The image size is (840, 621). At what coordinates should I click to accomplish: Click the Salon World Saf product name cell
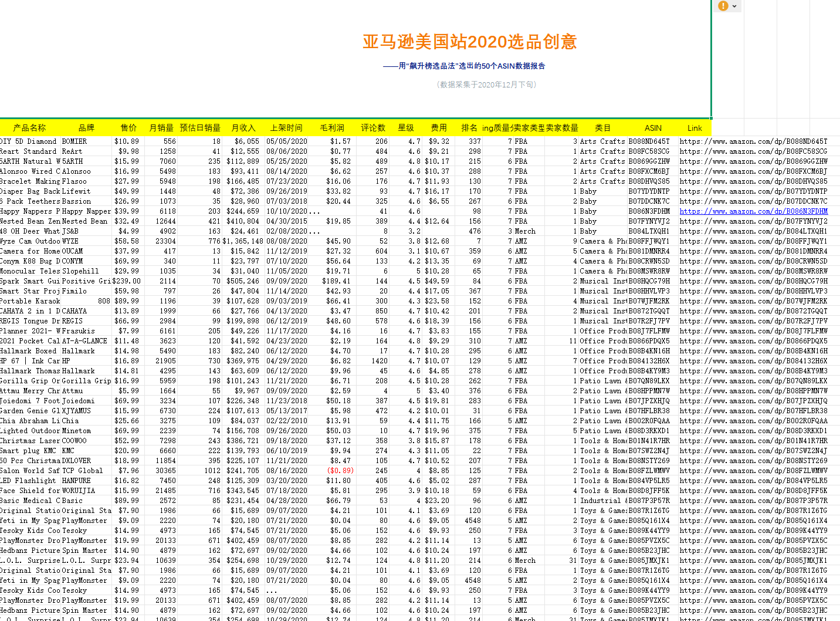click(31, 471)
